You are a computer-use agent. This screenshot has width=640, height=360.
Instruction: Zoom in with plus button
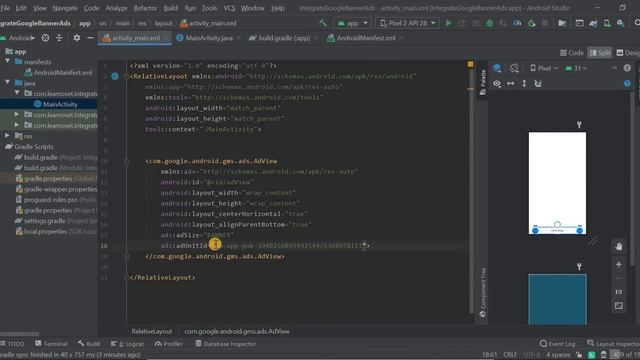pos(619,264)
